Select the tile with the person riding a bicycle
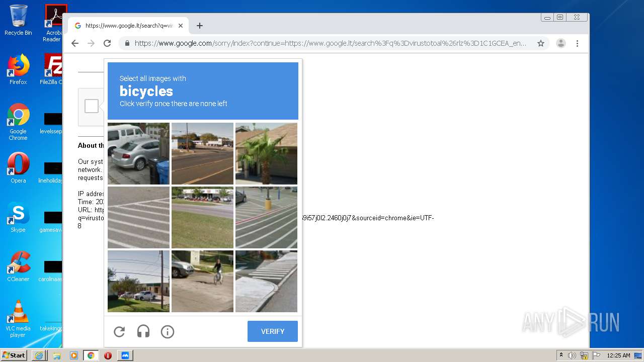Screen dimensions: 644x362 tap(202, 281)
